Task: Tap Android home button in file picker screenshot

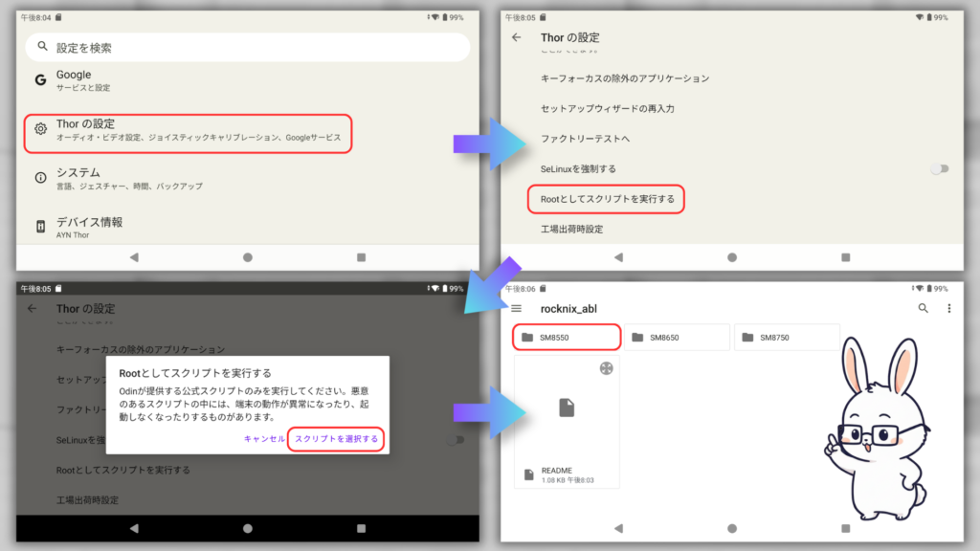Action: point(732,528)
